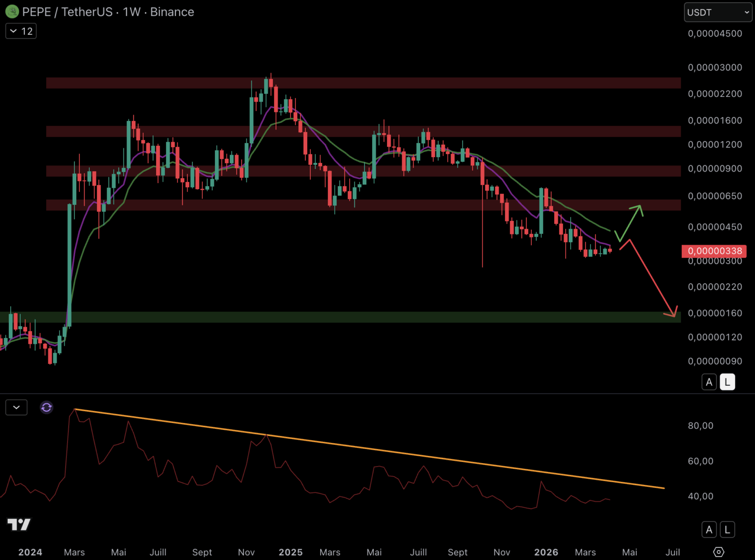Click the 2026 label on time axis
This screenshot has width=755, height=560.
coord(546,552)
